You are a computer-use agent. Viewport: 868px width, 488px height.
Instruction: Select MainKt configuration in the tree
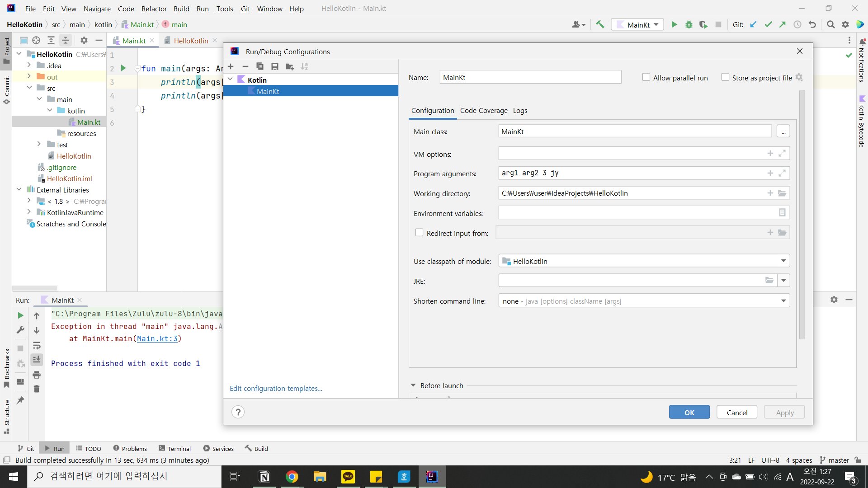(311, 91)
